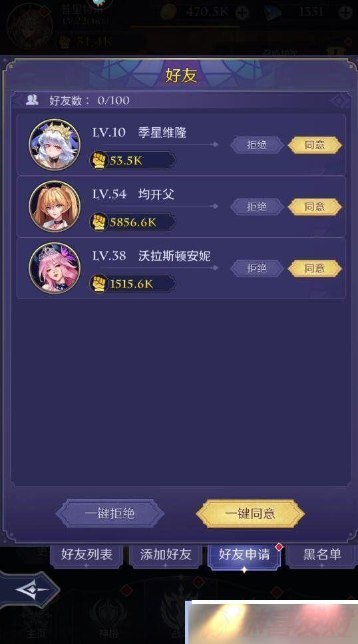Accept 均开父's friend request

click(x=315, y=206)
